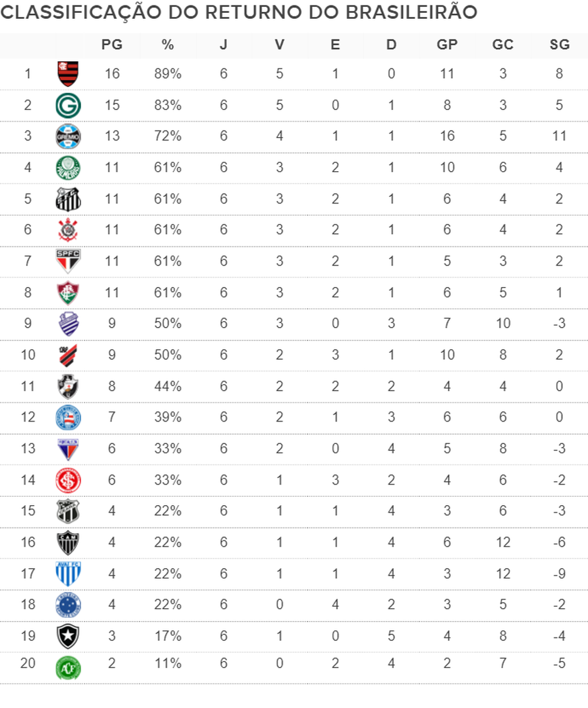Select the % column header
This screenshot has width=588, height=708.
click(168, 45)
